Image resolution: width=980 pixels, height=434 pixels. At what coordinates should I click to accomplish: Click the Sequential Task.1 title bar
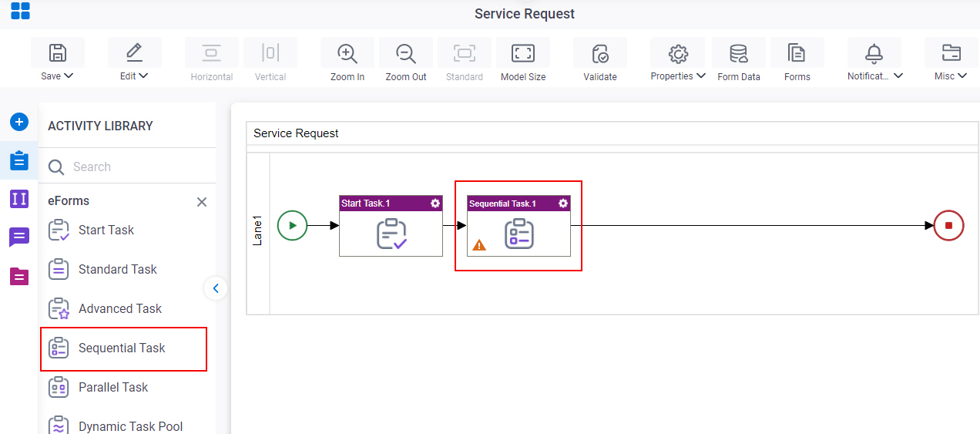click(519, 204)
